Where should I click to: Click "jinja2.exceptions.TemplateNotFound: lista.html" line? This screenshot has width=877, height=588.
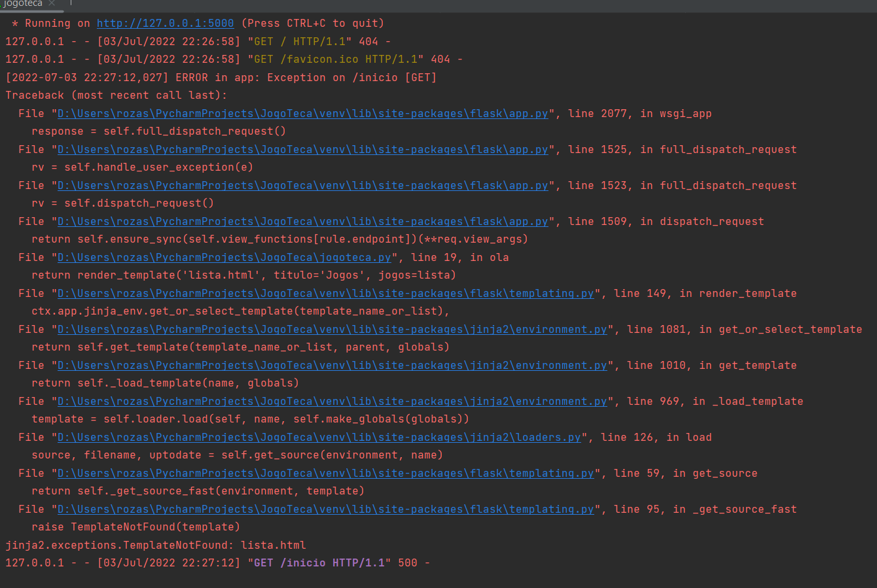tap(156, 545)
